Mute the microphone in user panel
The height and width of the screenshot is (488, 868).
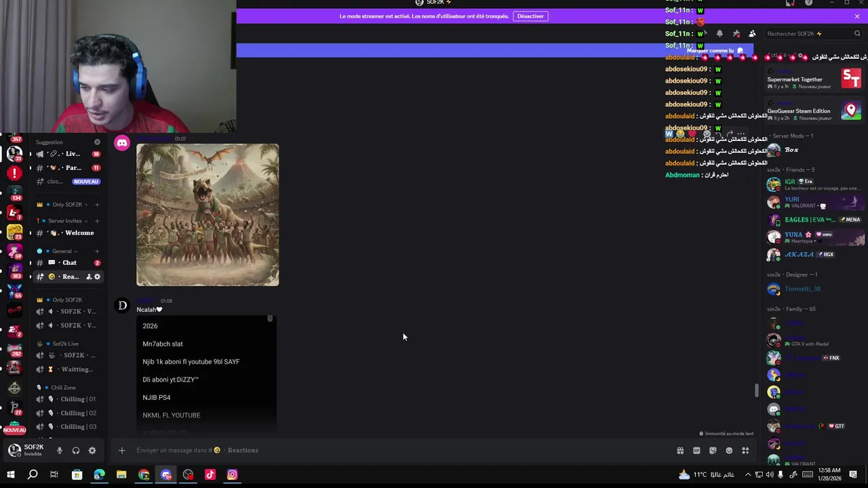pyautogui.click(x=60, y=450)
